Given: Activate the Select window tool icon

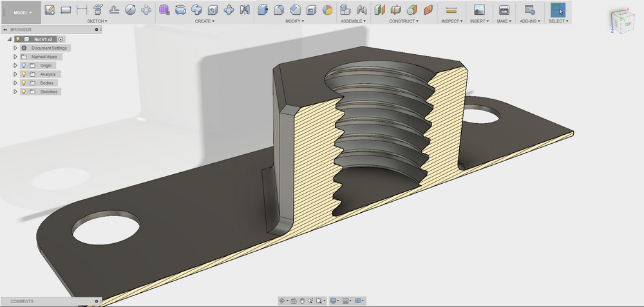Looking at the screenshot, I should pyautogui.click(x=558, y=10).
